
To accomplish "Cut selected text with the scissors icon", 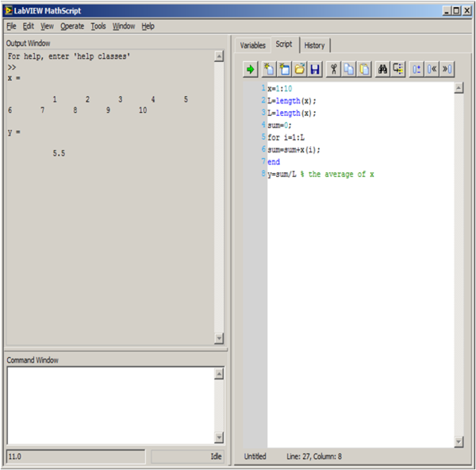I will (334, 69).
